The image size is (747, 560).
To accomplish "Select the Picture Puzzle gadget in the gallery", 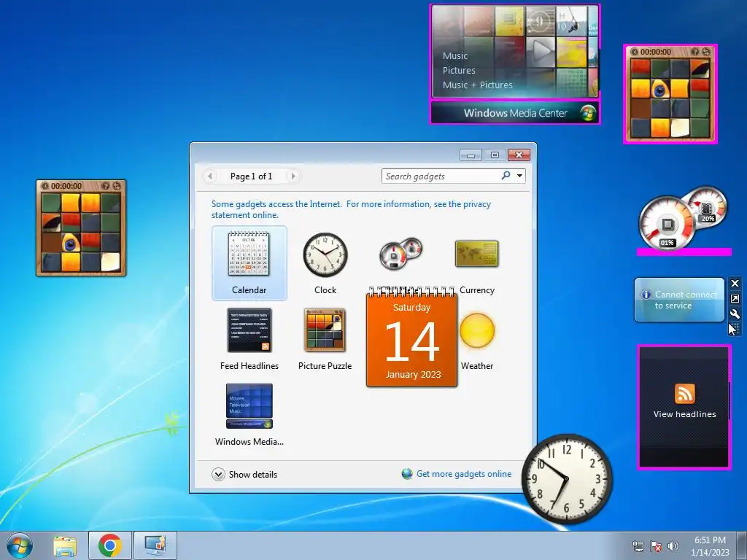I will (x=325, y=339).
